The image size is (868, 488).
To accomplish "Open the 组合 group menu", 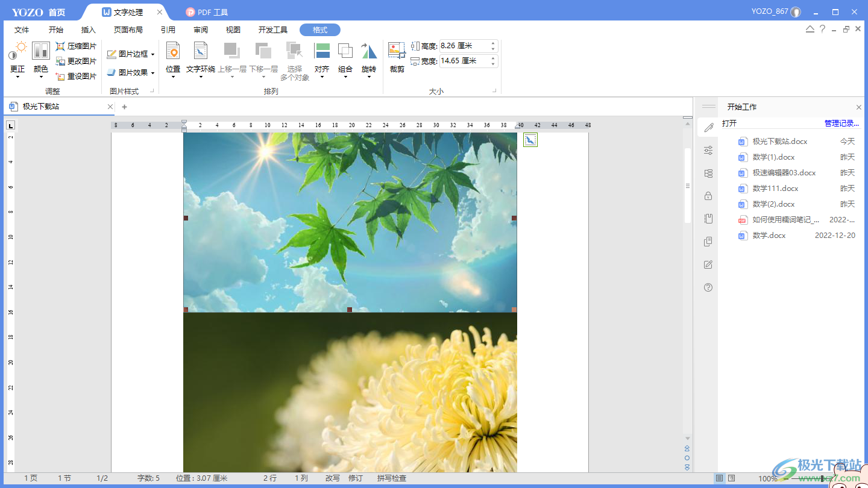I will (x=345, y=59).
